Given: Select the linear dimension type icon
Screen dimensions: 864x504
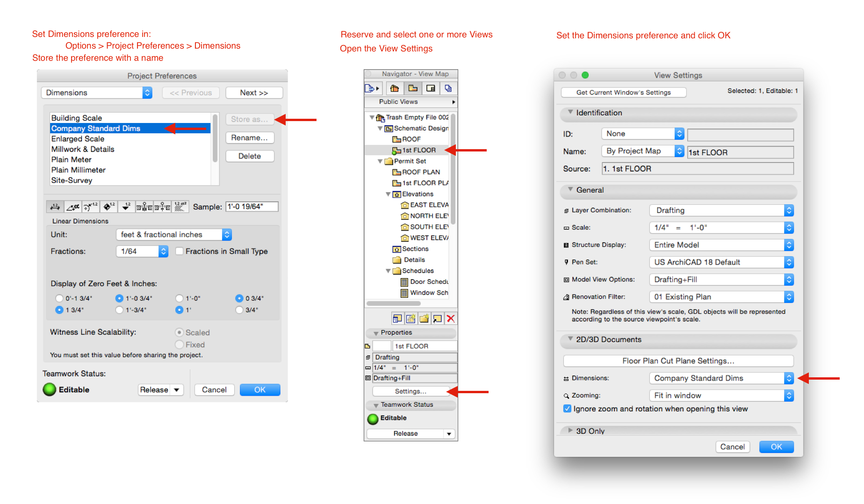Looking at the screenshot, I should (x=55, y=206).
